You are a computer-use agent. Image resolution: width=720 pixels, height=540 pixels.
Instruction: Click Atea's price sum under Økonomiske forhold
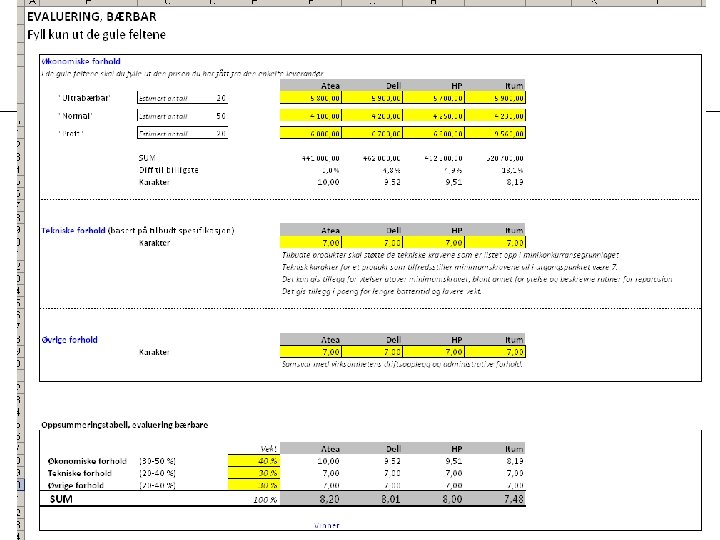tap(321, 158)
